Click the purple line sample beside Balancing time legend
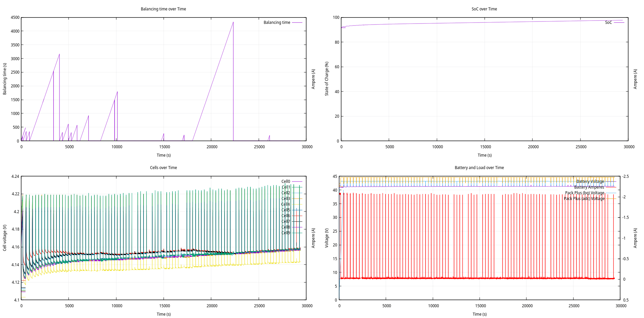 (297, 23)
